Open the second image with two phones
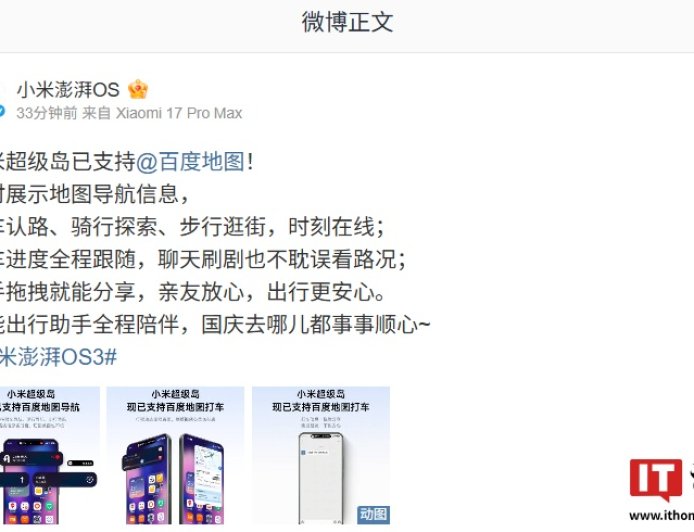This screenshot has width=694, height=532. (x=175, y=455)
